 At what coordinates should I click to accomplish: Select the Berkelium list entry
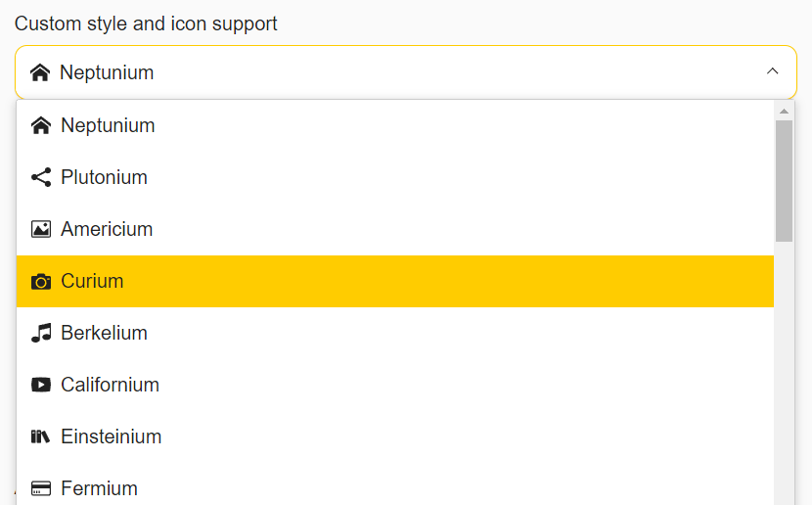coord(395,333)
